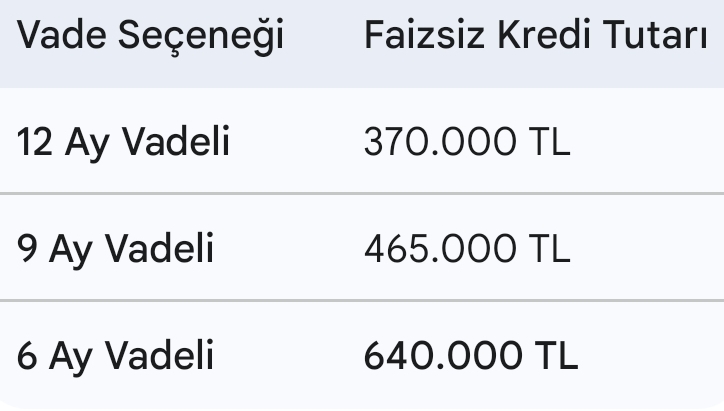Click the 370.000 TL amount
Screen dimensions: 724x411
point(467,143)
